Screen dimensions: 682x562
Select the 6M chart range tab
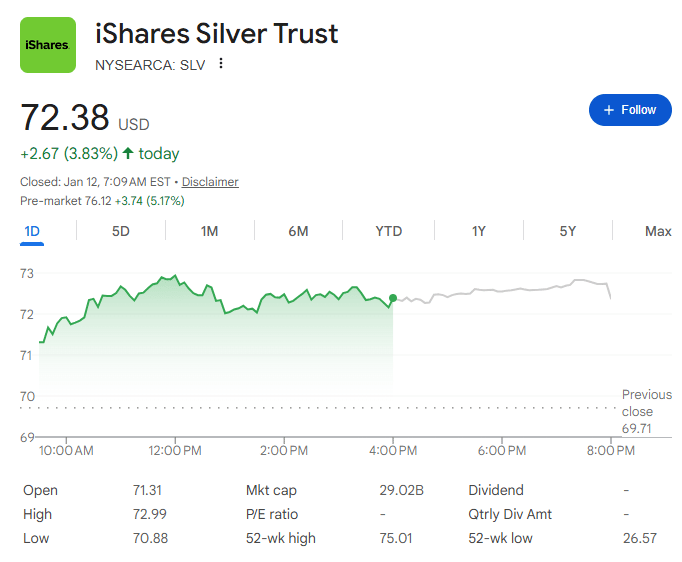[x=298, y=231]
